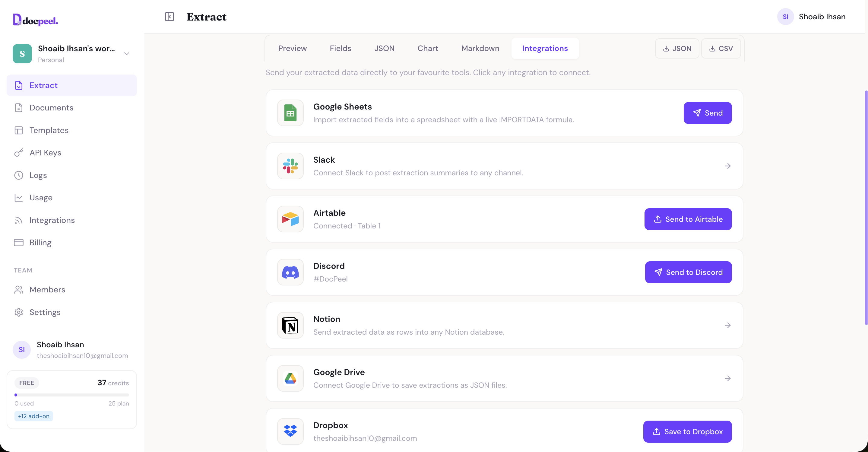This screenshot has height=452, width=868.
Task: Click the Dropbox account email text
Action: coord(365,438)
